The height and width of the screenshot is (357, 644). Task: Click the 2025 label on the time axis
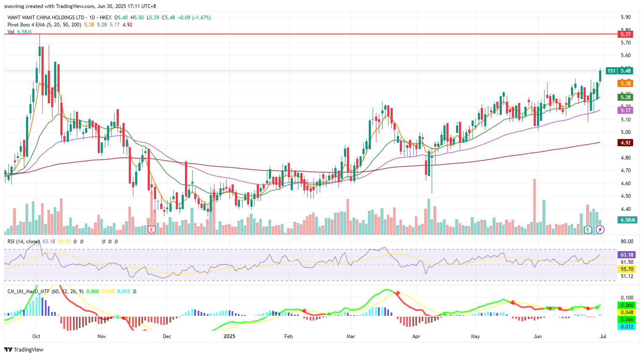(229, 336)
